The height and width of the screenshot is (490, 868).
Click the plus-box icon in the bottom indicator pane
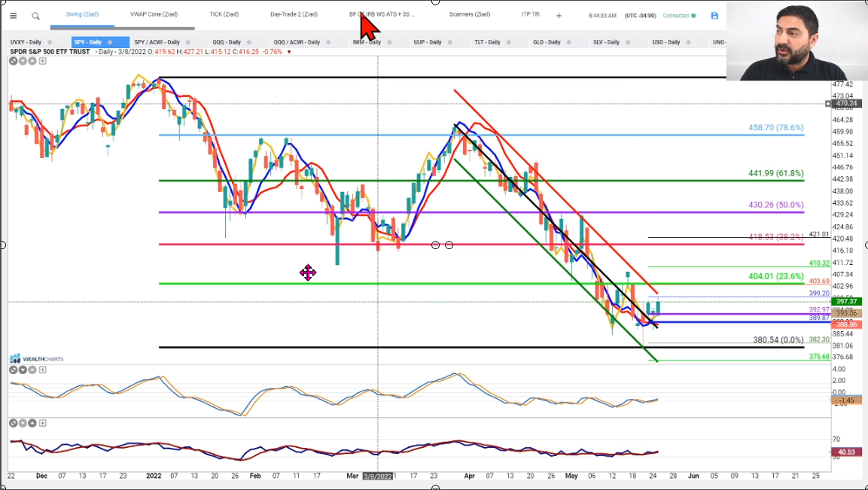click(x=43, y=423)
